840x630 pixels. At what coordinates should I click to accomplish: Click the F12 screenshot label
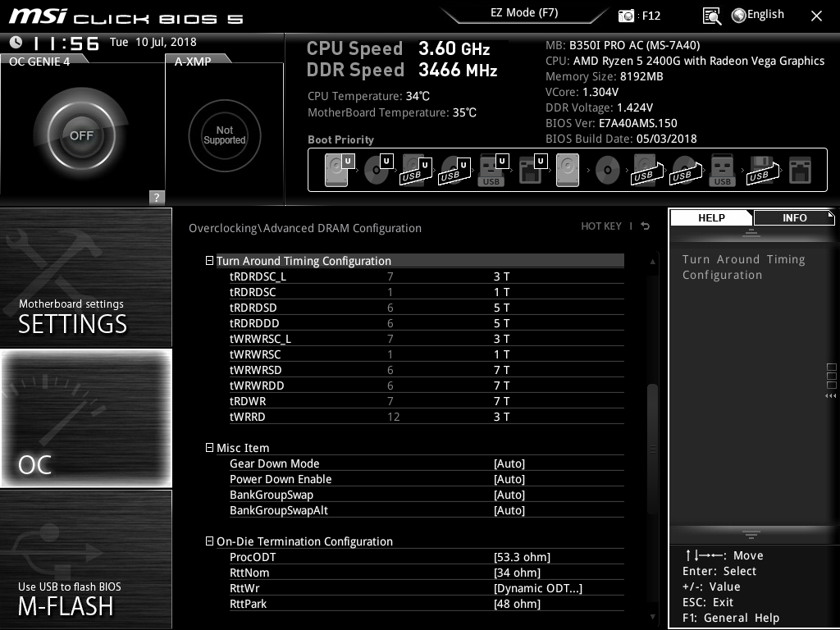click(651, 16)
